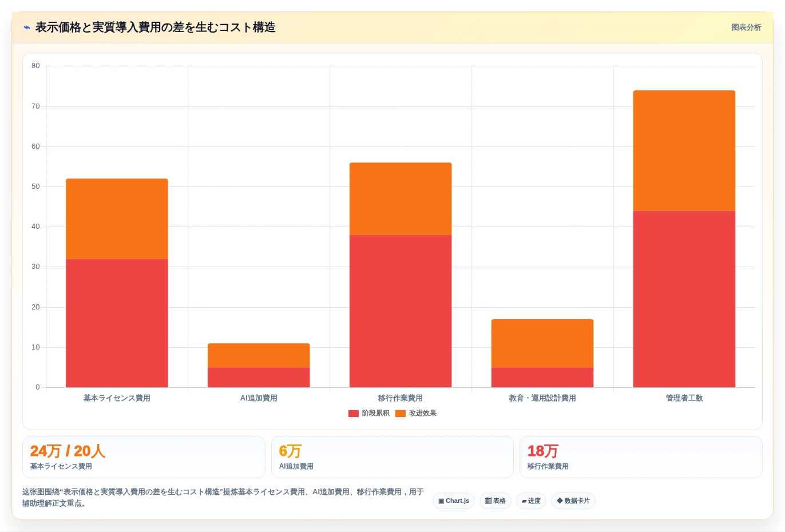Screen dimensions: 785x532
Task: Select the orange segment of 基本ライセンス費用 bar
Action: (117, 219)
